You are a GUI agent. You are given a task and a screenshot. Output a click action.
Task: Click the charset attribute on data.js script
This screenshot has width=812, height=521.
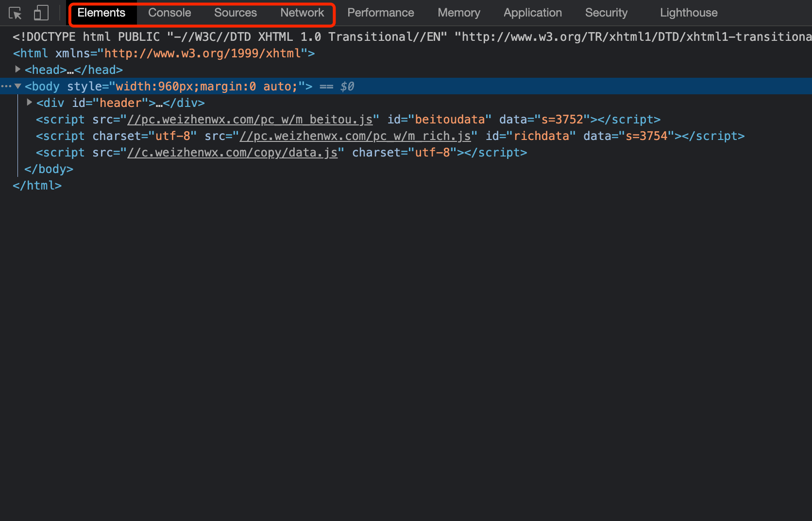click(x=404, y=153)
